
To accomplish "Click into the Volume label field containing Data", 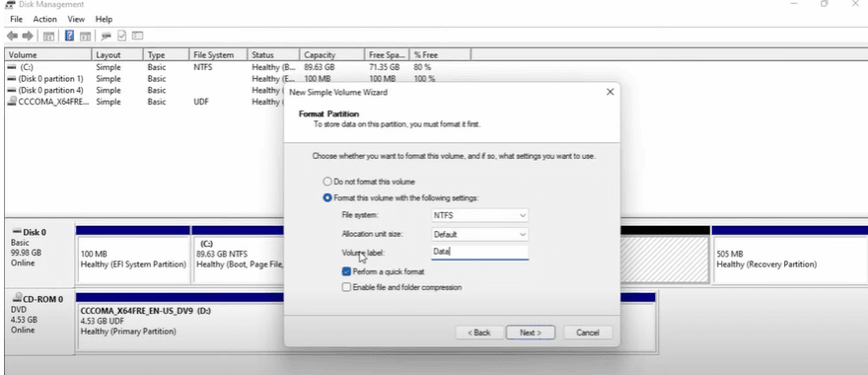I will pyautogui.click(x=479, y=252).
